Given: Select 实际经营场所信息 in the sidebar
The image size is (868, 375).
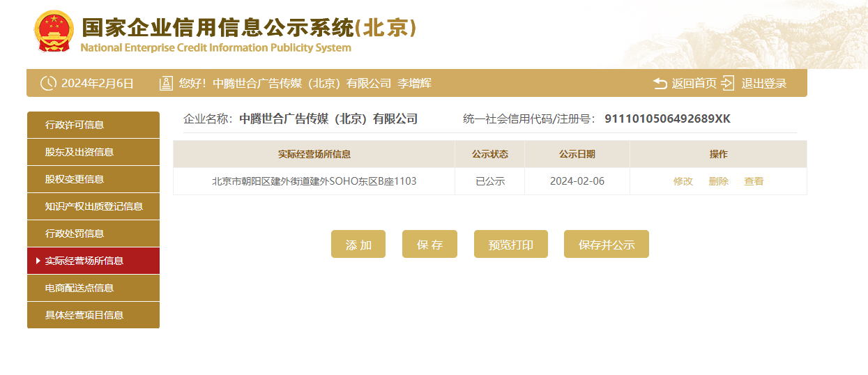Looking at the screenshot, I should click(x=93, y=261).
